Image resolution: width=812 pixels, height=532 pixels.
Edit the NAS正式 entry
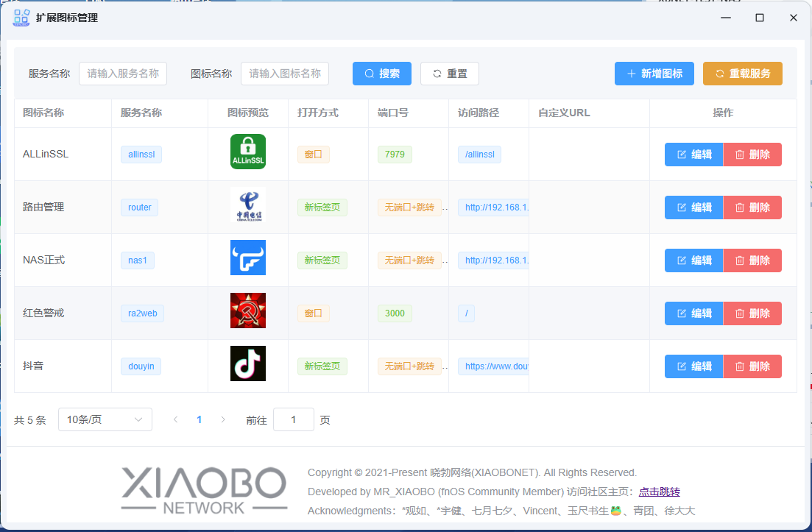(x=694, y=260)
